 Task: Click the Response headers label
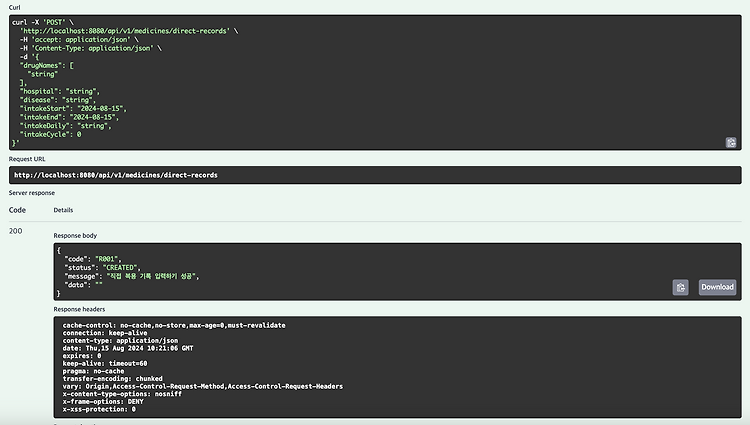coord(79,309)
